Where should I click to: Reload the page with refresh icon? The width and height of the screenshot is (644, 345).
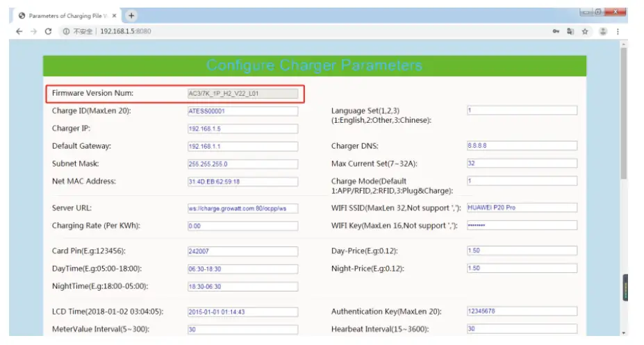[48, 31]
